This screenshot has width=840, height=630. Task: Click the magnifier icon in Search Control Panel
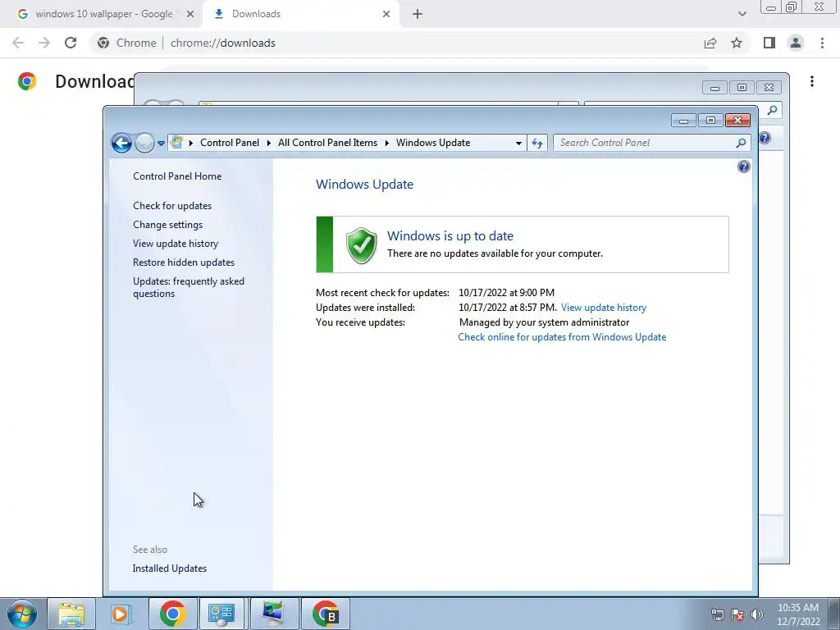coord(741,143)
